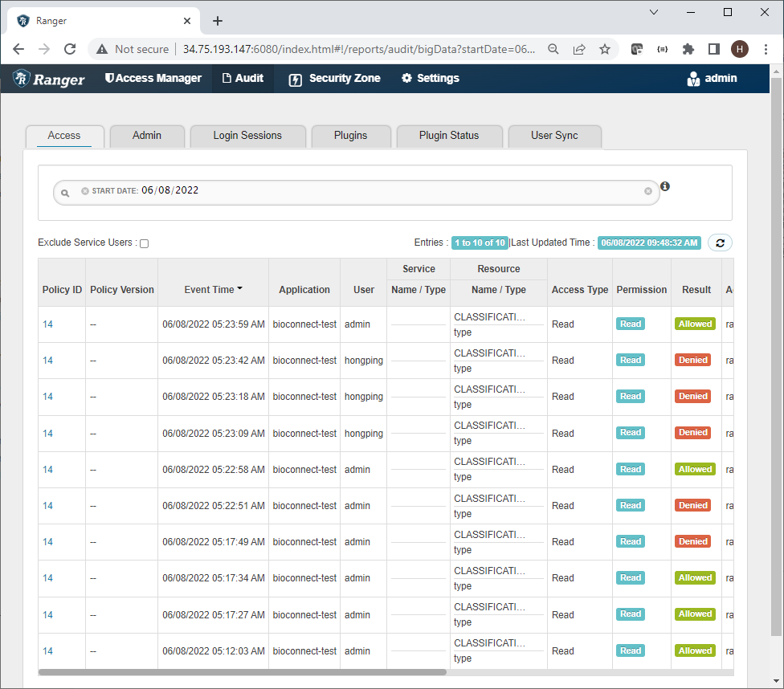Click the document icon on the Audit menu
Screen dimensions: 784x689
[225, 78]
